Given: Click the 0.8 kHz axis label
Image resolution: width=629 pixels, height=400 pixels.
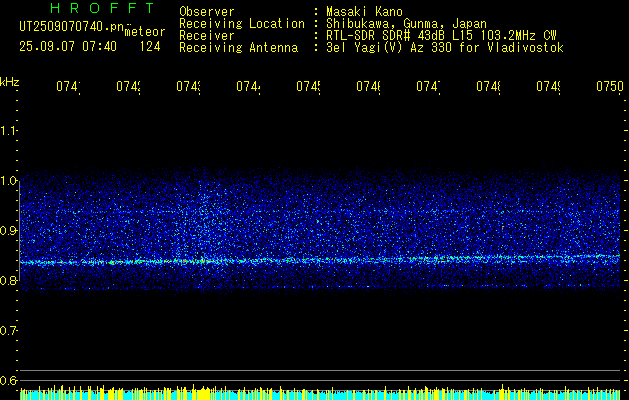Looking at the screenshot, I should [8, 280].
